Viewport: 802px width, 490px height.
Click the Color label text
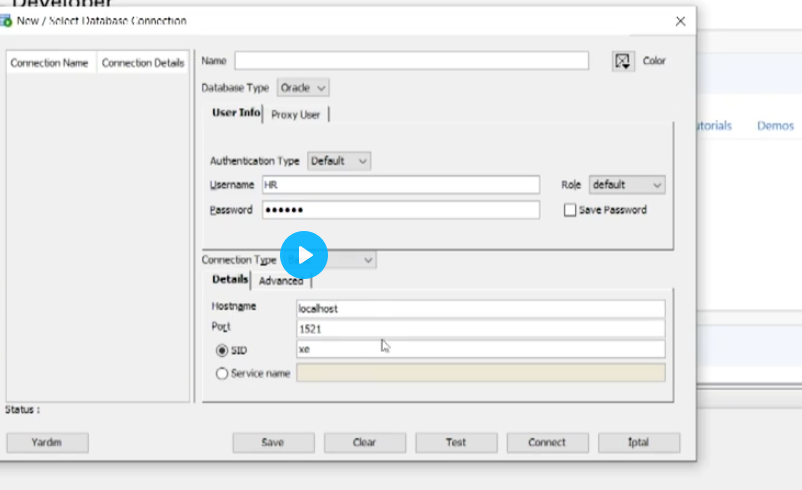click(x=654, y=61)
